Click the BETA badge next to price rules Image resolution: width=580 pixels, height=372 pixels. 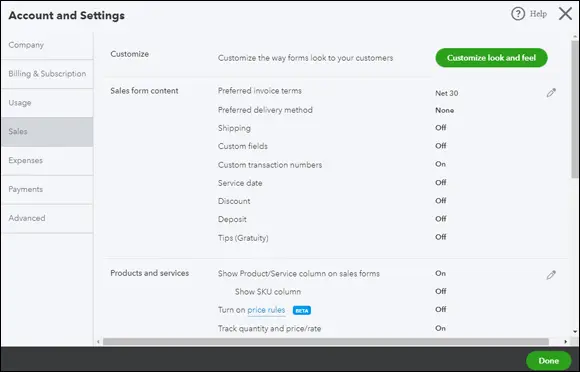302,311
